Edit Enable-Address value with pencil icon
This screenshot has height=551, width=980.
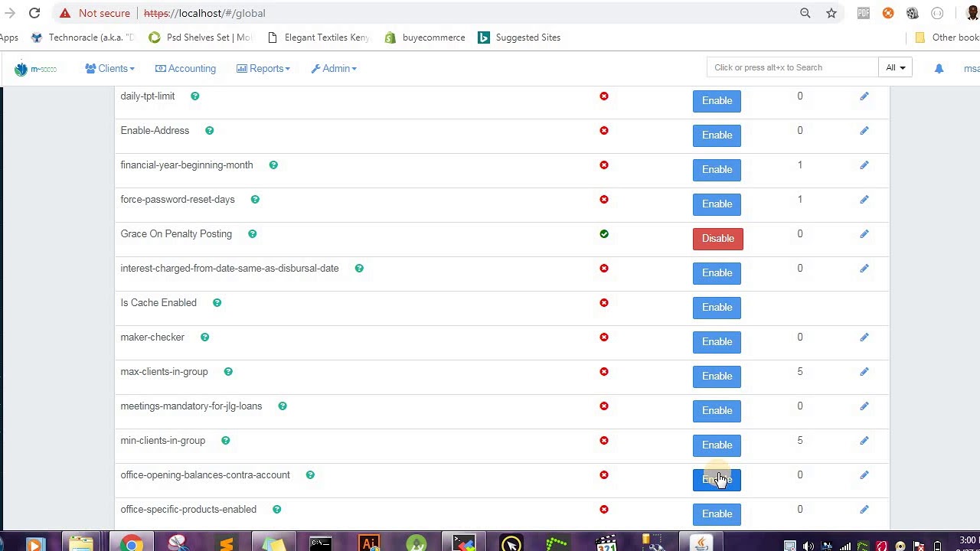864,131
